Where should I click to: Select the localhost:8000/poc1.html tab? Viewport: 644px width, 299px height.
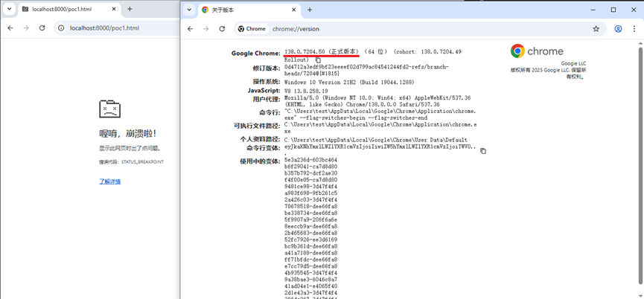point(70,9)
